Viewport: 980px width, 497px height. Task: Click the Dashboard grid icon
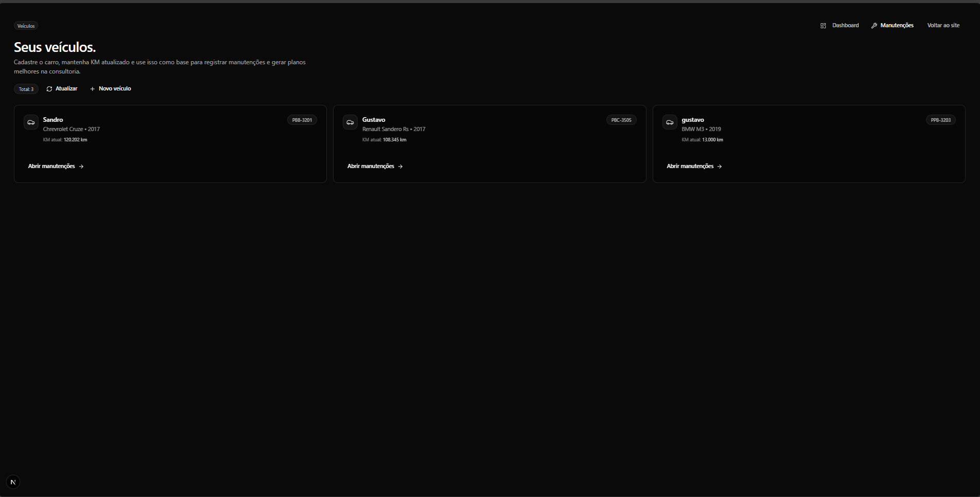coord(823,26)
